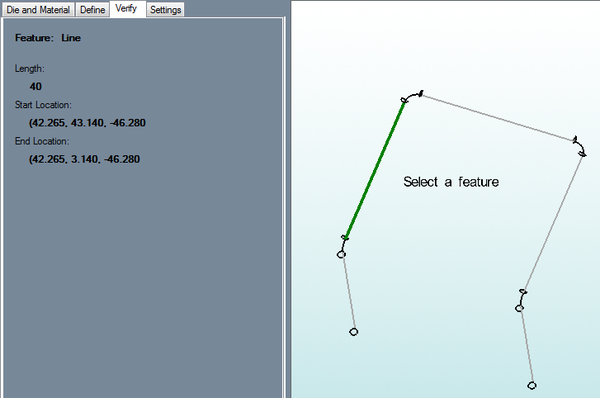Click the Length value 40
The width and height of the screenshot is (600, 398).
pyautogui.click(x=36, y=86)
